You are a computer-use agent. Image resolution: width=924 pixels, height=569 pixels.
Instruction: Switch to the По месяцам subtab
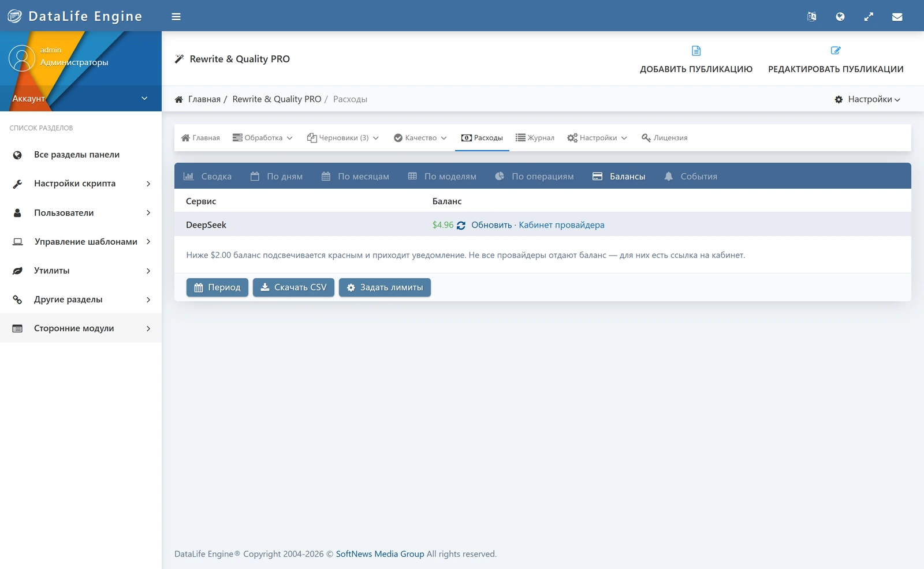pos(355,177)
